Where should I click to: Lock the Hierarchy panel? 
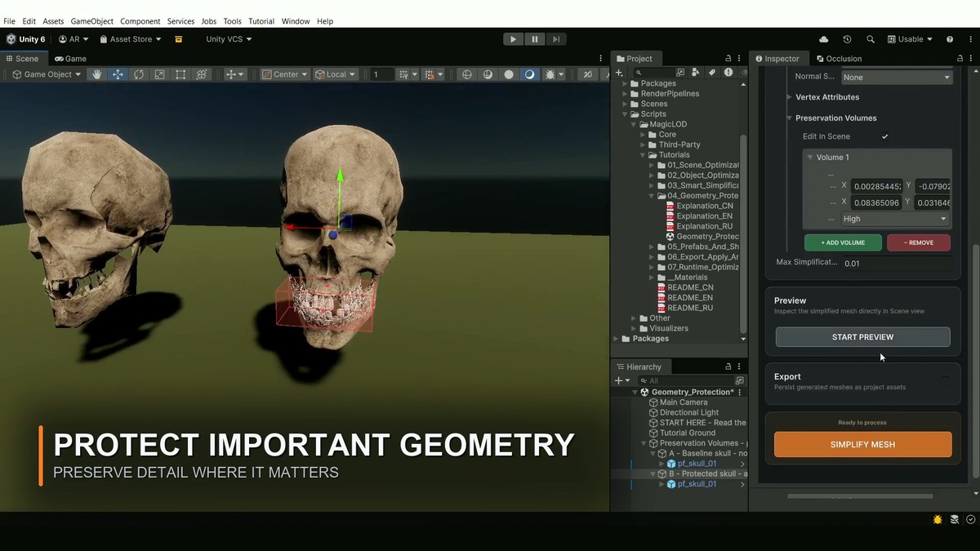(728, 367)
